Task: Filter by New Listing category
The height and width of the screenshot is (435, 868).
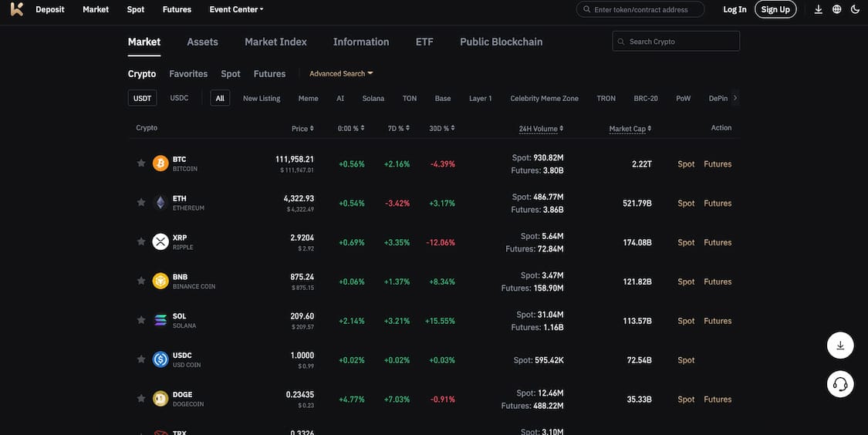Action: click(x=262, y=98)
